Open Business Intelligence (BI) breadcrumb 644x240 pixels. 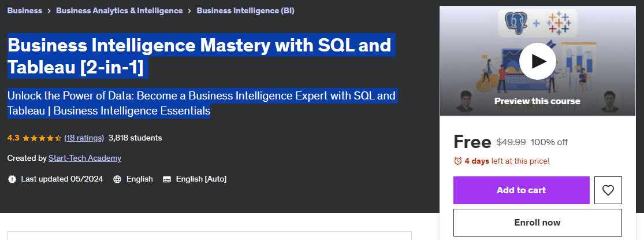coord(245,10)
